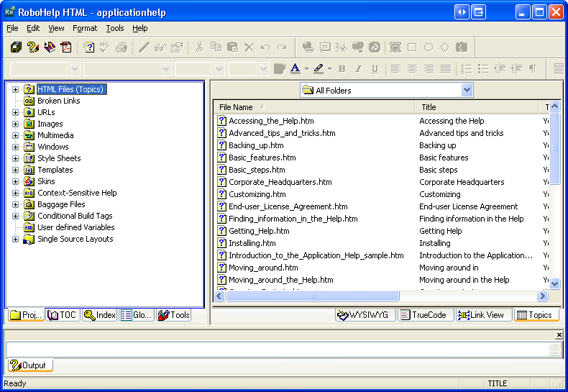Switch to the Index tab

pos(100,315)
